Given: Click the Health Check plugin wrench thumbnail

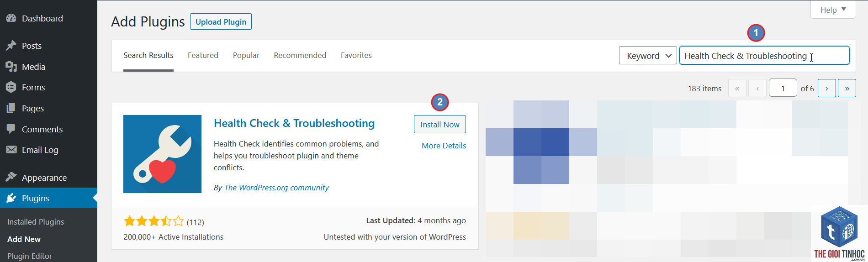Looking at the screenshot, I should click(162, 154).
